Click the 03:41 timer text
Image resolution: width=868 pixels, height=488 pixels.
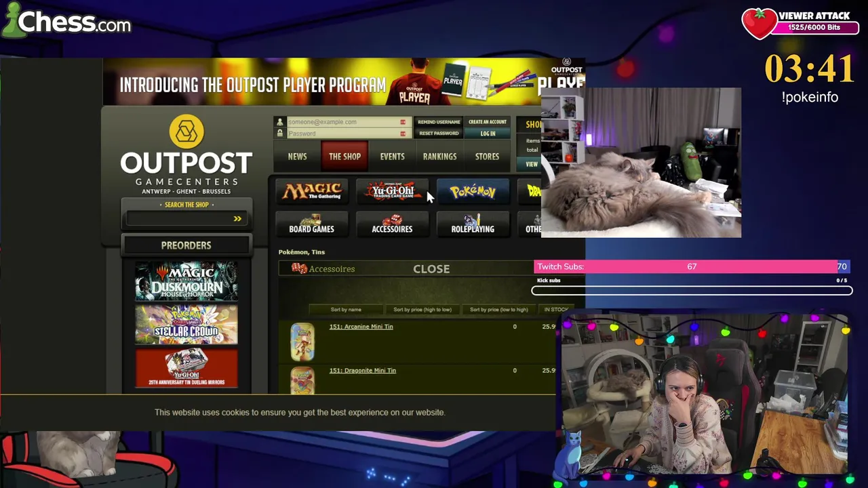click(x=810, y=69)
